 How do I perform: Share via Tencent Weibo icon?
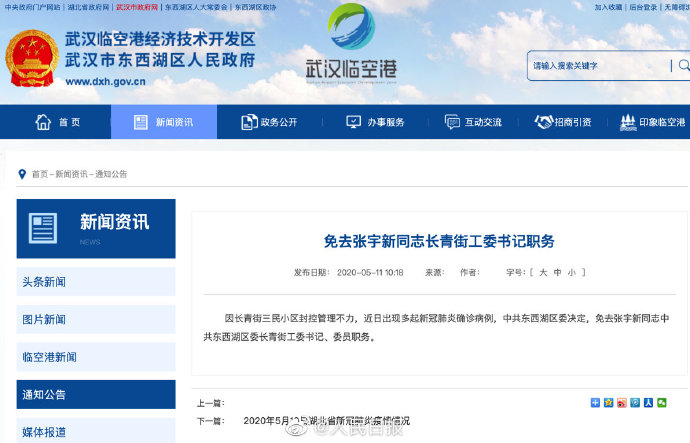635,403
